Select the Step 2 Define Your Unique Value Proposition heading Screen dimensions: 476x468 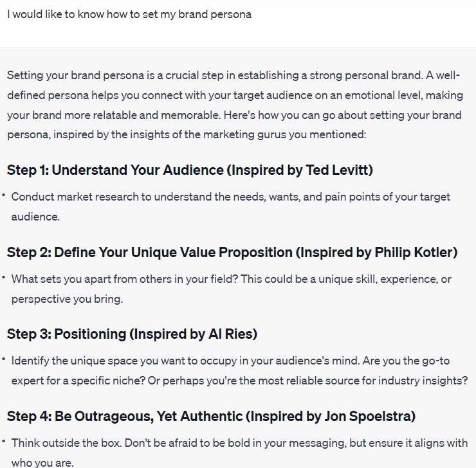pos(232,252)
